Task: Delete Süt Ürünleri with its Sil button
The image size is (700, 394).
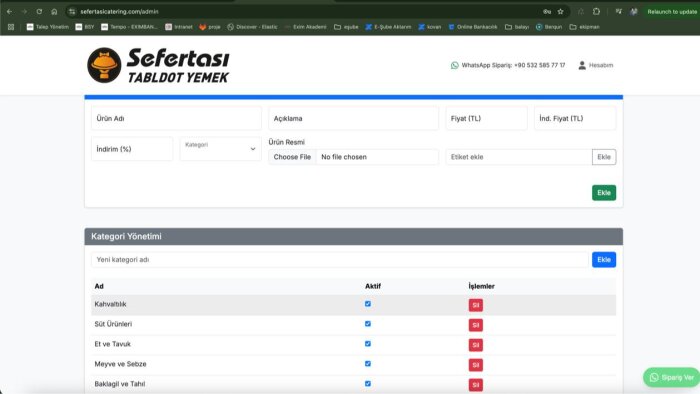Action: point(475,325)
